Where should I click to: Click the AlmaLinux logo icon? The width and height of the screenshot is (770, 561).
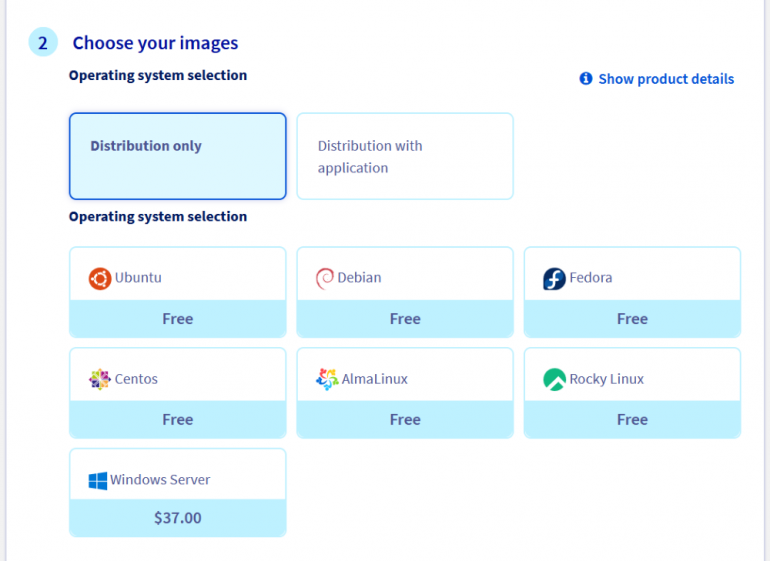[x=326, y=379]
